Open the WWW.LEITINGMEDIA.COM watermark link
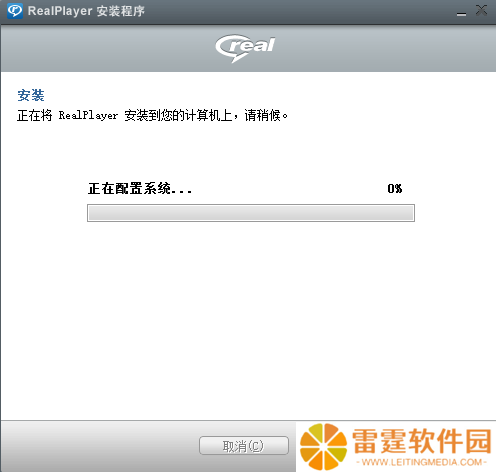 [x=422, y=462]
